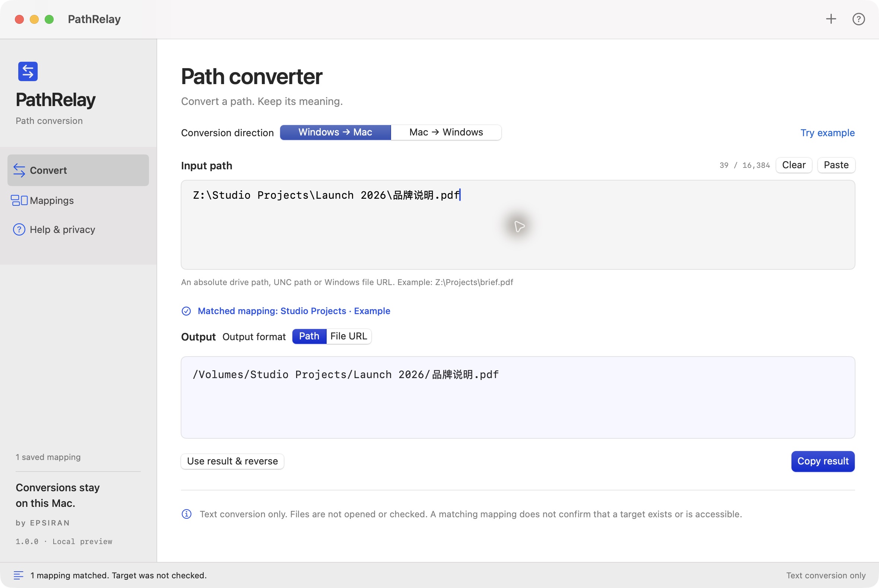Image resolution: width=879 pixels, height=588 pixels.
Task: Set output format to File URL
Action: click(x=349, y=336)
